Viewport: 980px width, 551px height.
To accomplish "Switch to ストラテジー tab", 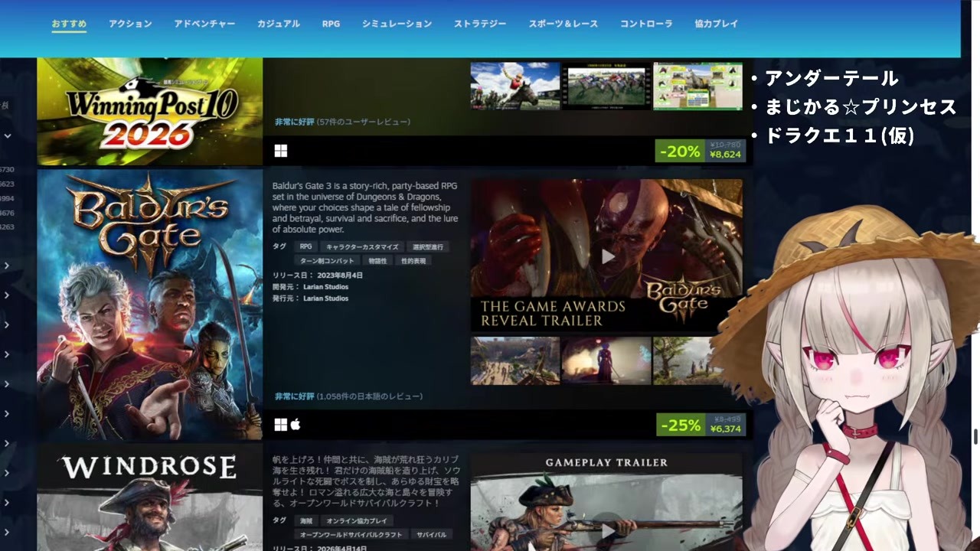I will 480,24.
